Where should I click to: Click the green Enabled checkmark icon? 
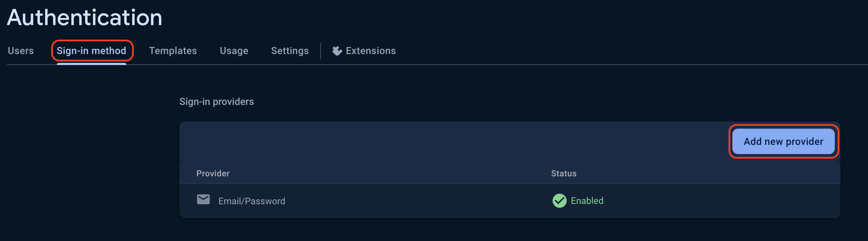pyautogui.click(x=559, y=201)
